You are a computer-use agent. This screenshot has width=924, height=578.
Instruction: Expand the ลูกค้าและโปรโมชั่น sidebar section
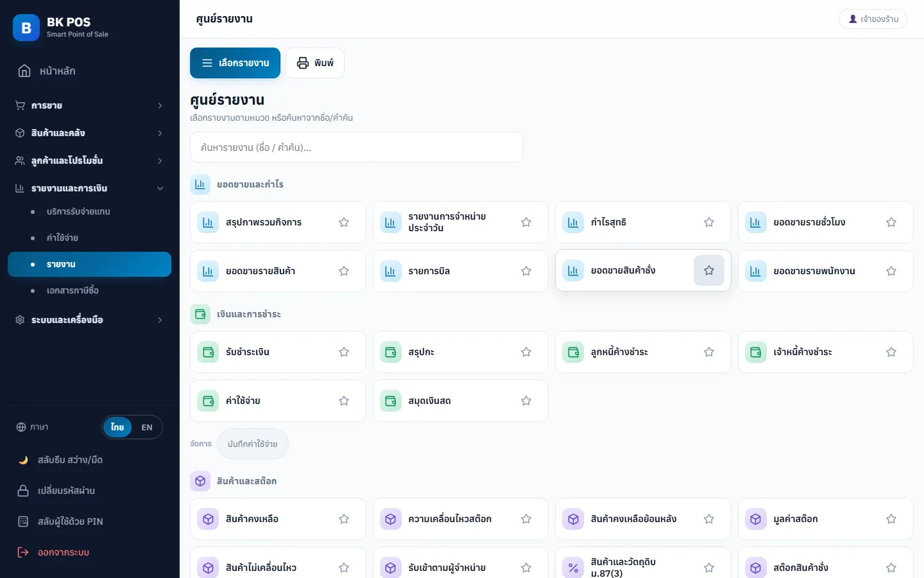[x=89, y=161]
